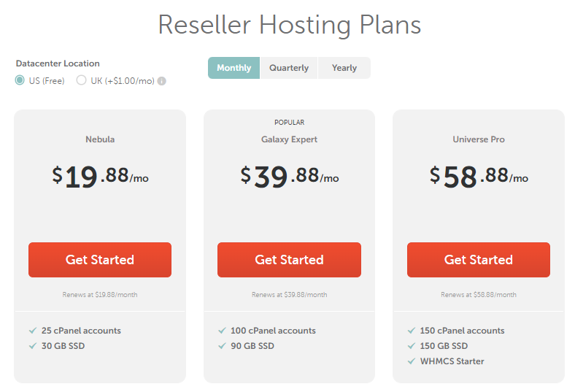Click checkmark icon beside 150 cPanel accounts

pyautogui.click(x=411, y=331)
